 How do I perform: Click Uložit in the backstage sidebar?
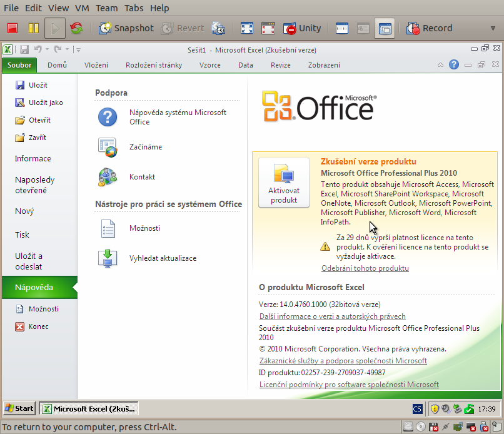click(x=31, y=85)
